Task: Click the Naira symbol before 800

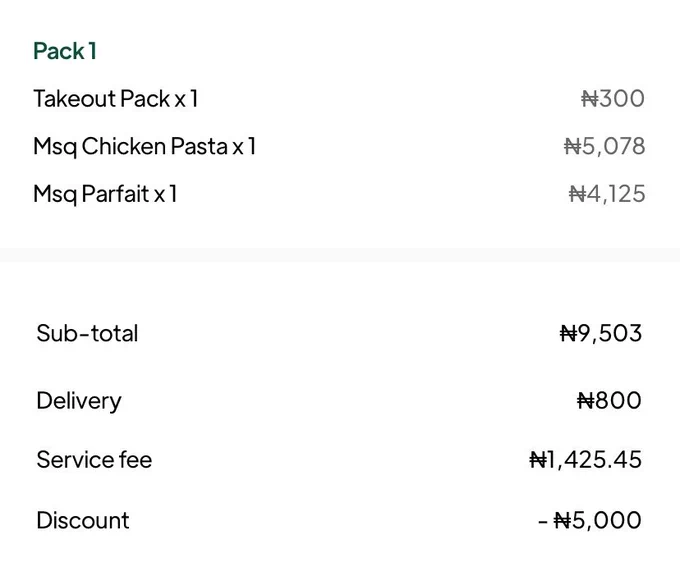Action: (585, 400)
